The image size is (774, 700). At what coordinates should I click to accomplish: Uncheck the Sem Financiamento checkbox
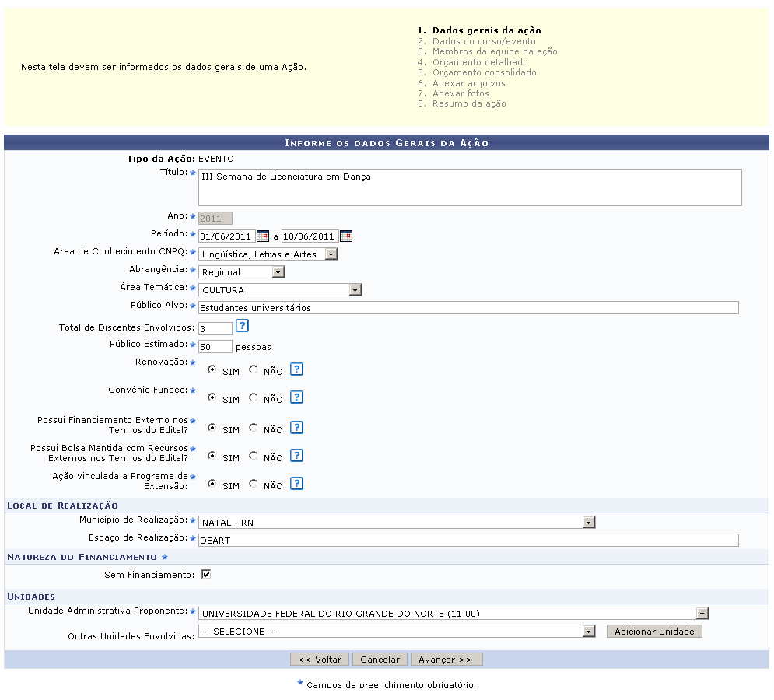click(206, 575)
